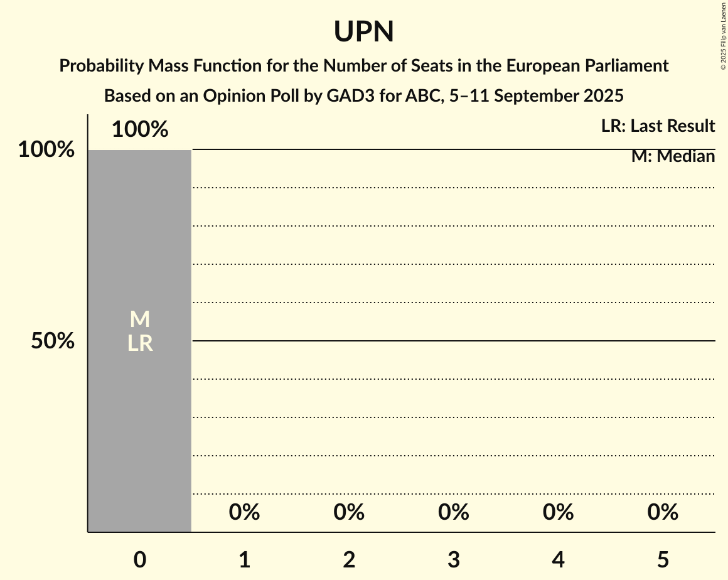The height and width of the screenshot is (580, 728).
Task: Click x-axis tick label 1
Action: coord(244,560)
